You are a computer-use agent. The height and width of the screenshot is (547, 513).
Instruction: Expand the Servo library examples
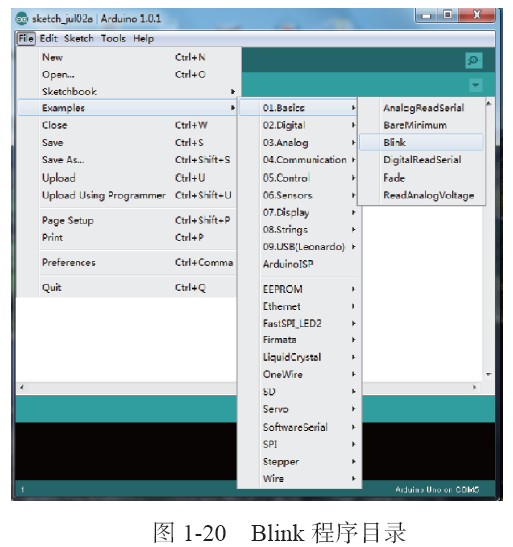299,409
